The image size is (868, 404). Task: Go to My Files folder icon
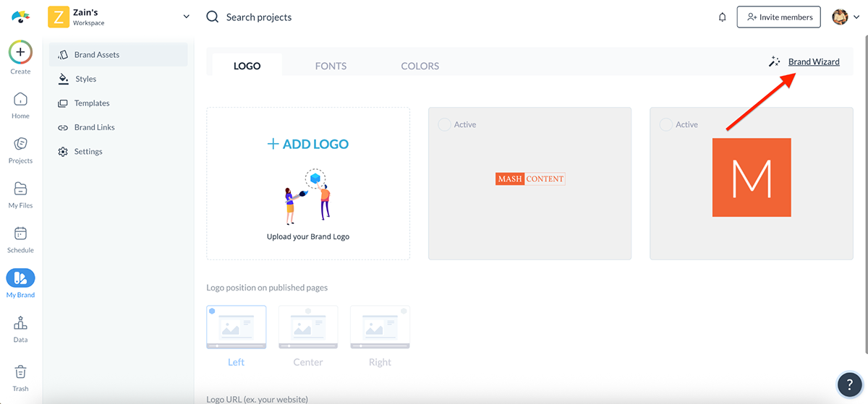point(20,189)
